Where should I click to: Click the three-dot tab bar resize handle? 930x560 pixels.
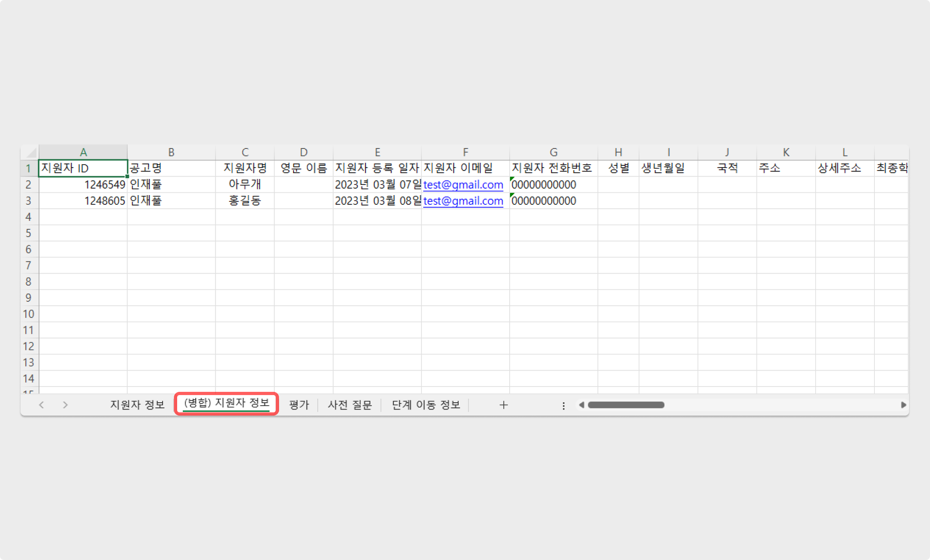tap(563, 406)
